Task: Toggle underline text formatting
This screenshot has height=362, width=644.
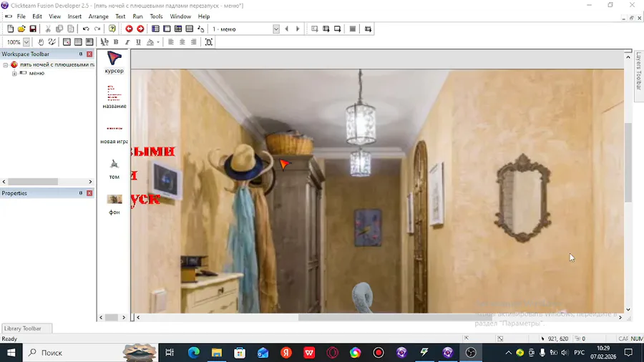Action: (138, 42)
